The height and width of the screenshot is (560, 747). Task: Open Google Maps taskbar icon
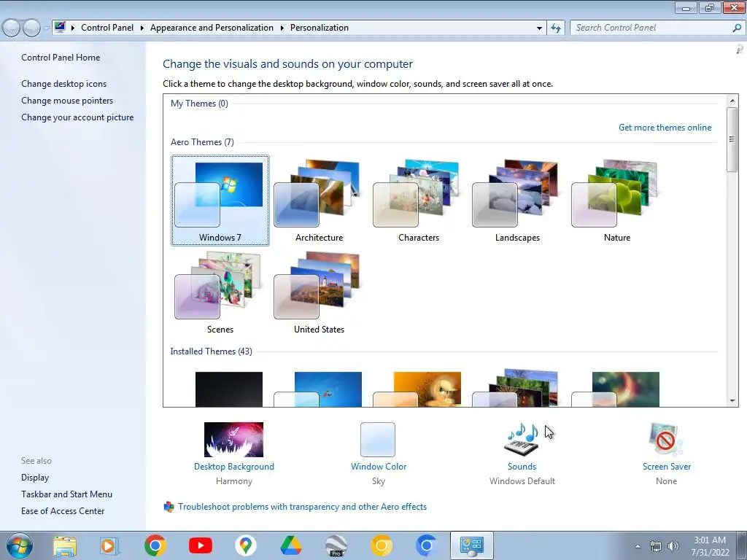(x=246, y=545)
